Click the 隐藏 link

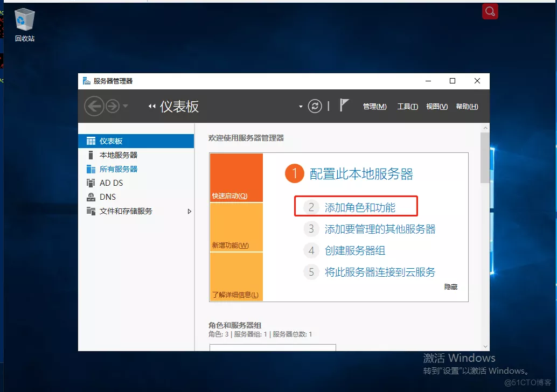451,287
